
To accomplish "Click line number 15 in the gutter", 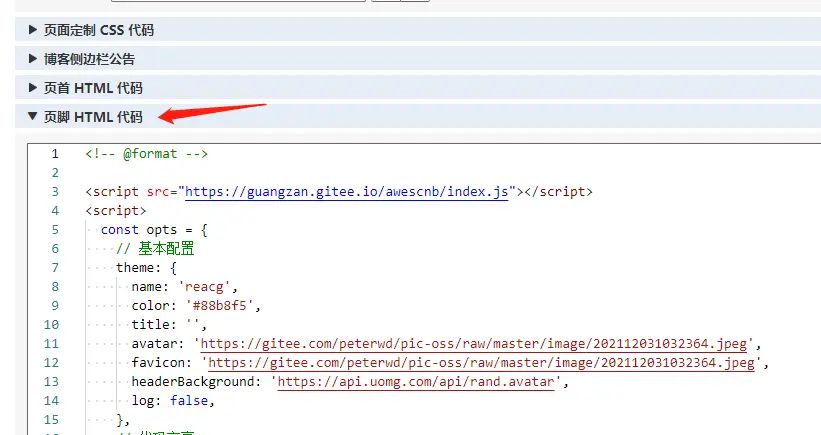I will 51,420.
